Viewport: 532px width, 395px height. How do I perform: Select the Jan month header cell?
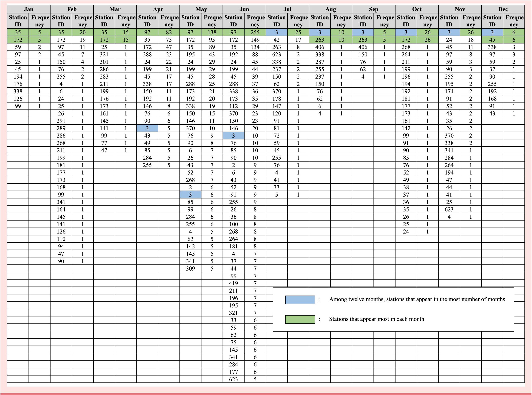coord(28,9)
